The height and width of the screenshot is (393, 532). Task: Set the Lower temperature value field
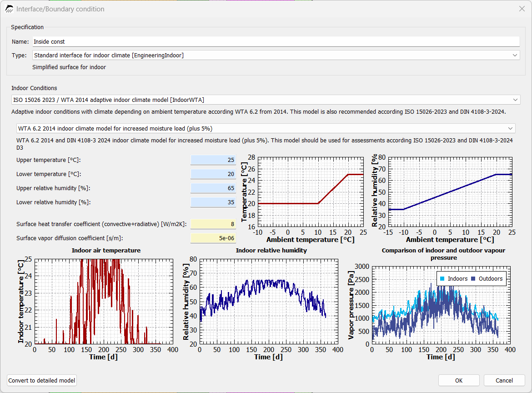point(213,174)
